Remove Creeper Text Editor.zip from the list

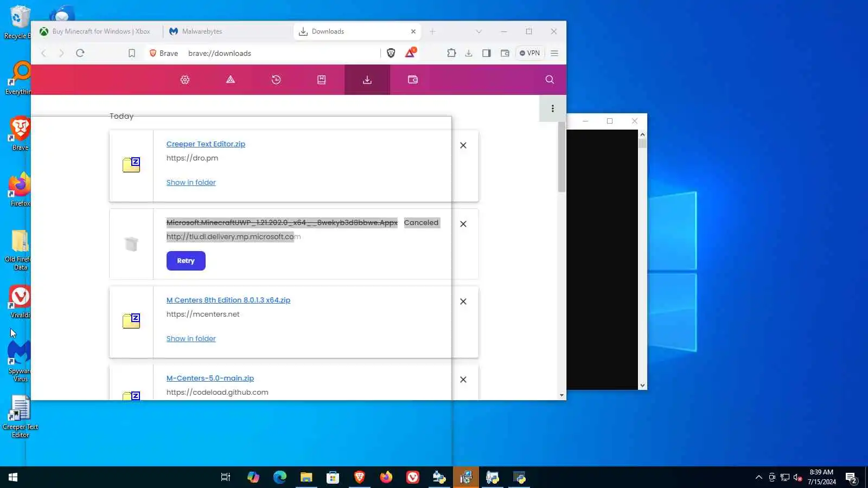click(x=463, y=145)
